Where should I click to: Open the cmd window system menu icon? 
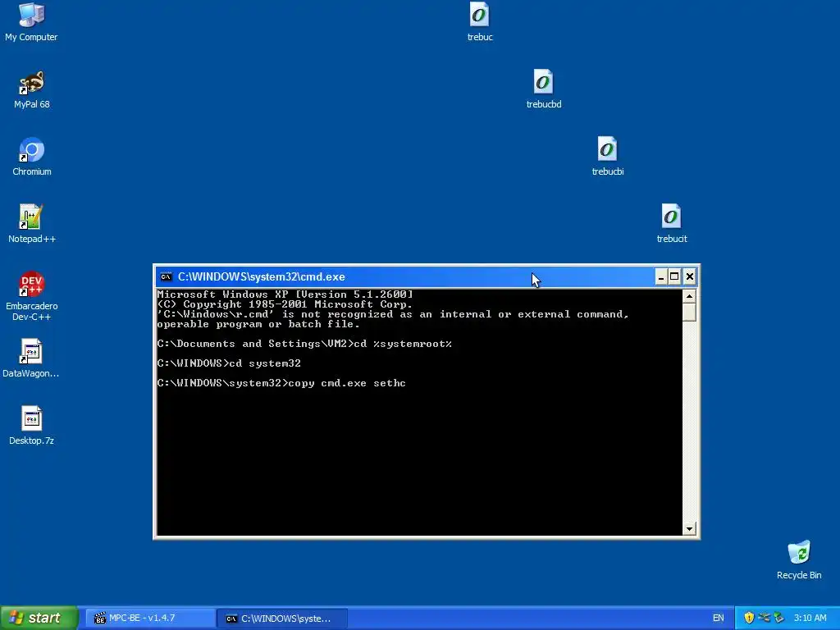click(166, 276)
